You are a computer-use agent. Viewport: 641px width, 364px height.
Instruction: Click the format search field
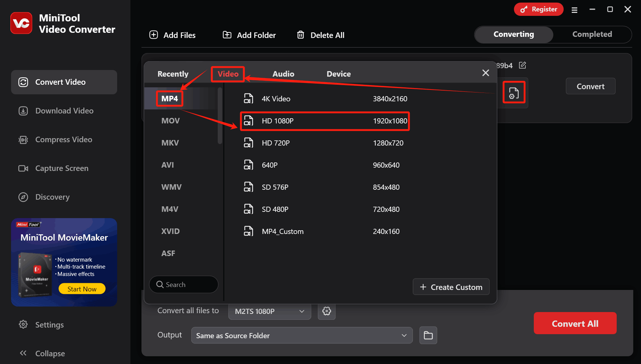(183, 284)
